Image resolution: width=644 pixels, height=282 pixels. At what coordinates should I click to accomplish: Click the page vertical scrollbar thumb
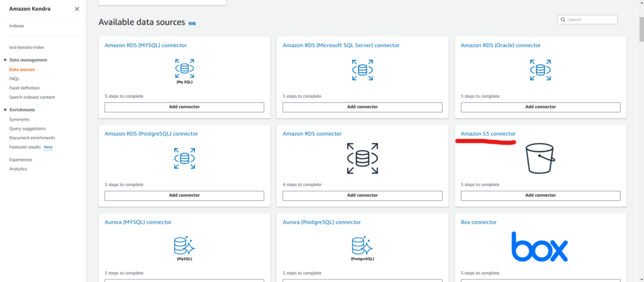641,30
